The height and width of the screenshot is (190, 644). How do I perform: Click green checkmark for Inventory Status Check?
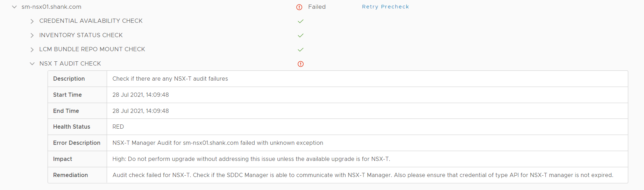300,35
